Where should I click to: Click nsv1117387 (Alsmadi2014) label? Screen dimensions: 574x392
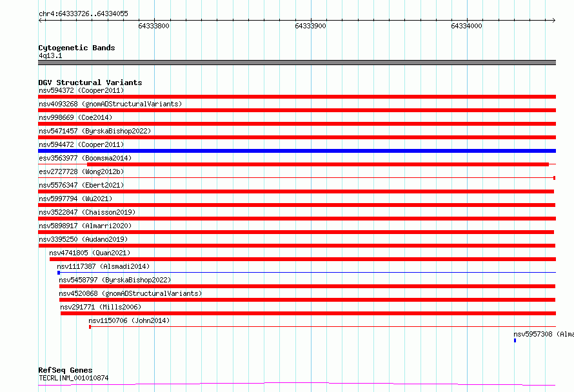coord(103,266)
